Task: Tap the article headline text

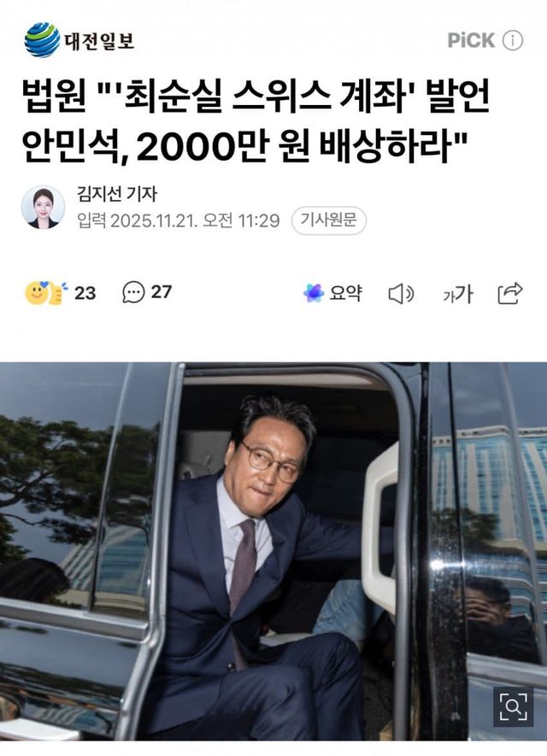Action: [x=256, y=121]
